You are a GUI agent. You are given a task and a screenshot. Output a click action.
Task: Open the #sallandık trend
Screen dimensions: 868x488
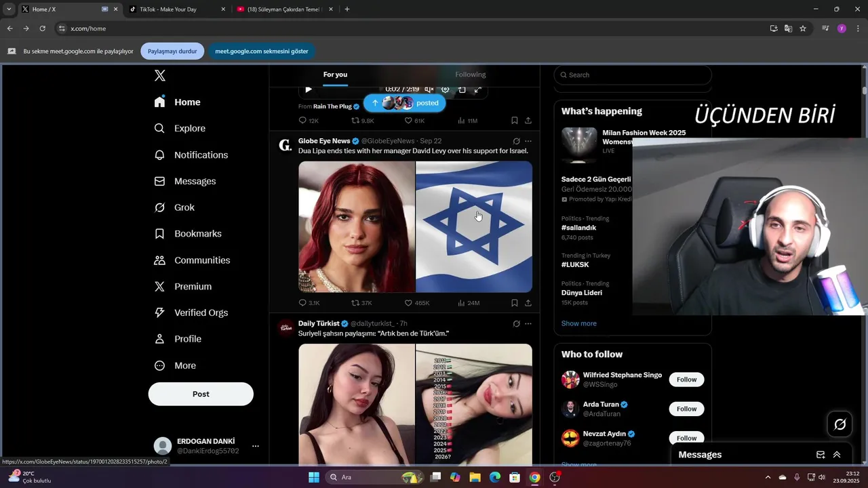578,228
